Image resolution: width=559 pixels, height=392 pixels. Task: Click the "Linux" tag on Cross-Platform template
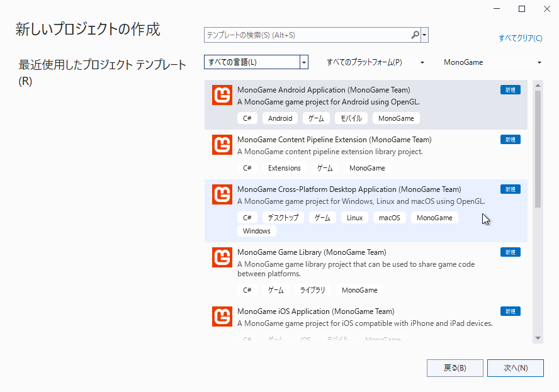coord(354,218)
